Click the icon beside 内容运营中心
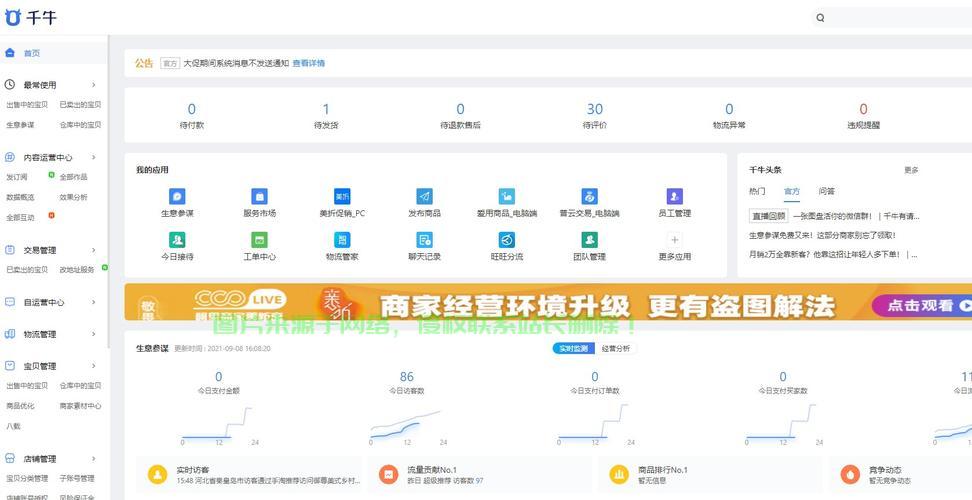972x500 pixels. pyautogui.click(x=9, y=157)
